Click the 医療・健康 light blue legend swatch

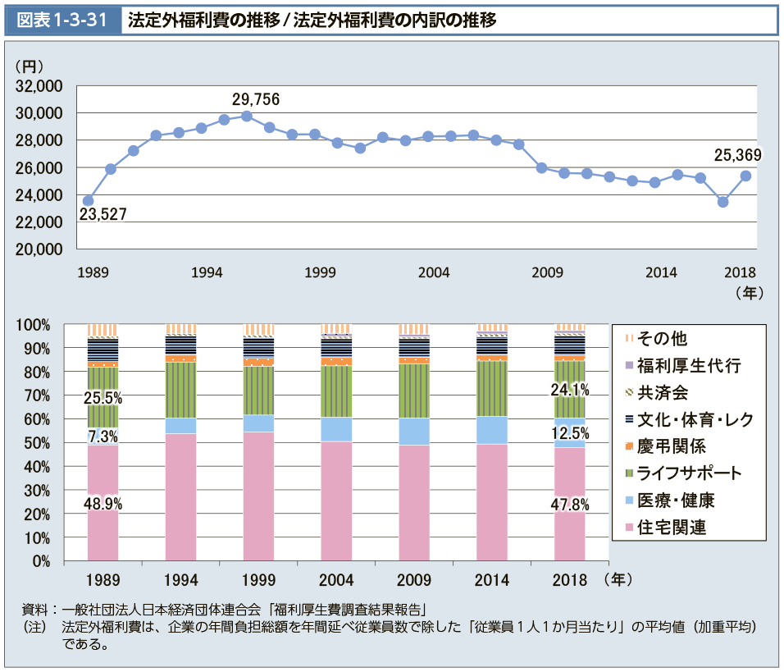click(628, 501)
